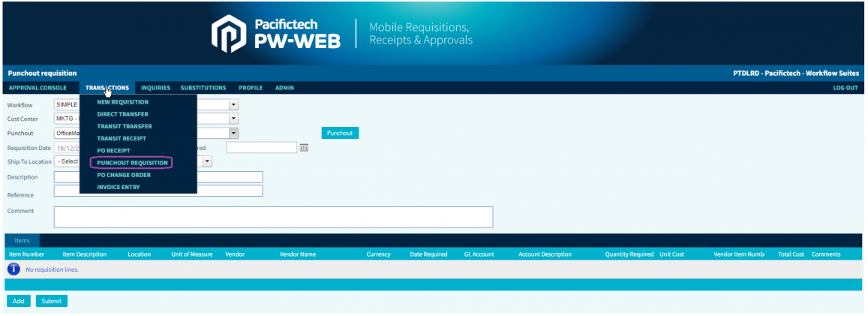Click the 'No requisition lines.' message
The width and height of the screenshot is (868, 316).
(x=52, y=270)
